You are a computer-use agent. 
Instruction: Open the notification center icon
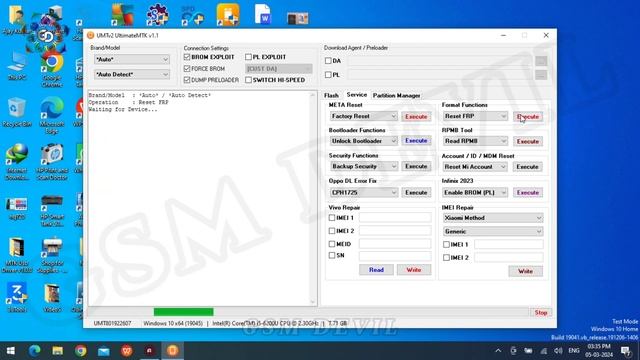click(x=625, y=351)
